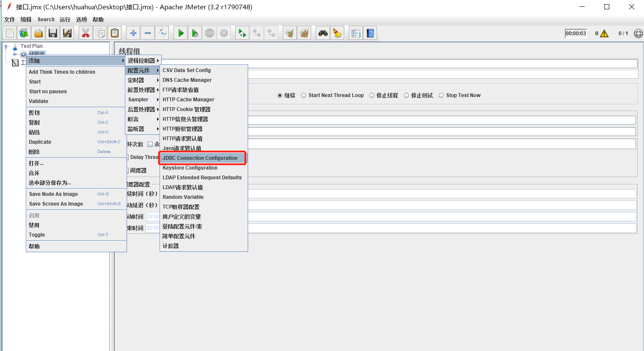Click the Save floppy disk toolbar icon
The height and width of the screenshot is (351, 644).
pos(53,33)
